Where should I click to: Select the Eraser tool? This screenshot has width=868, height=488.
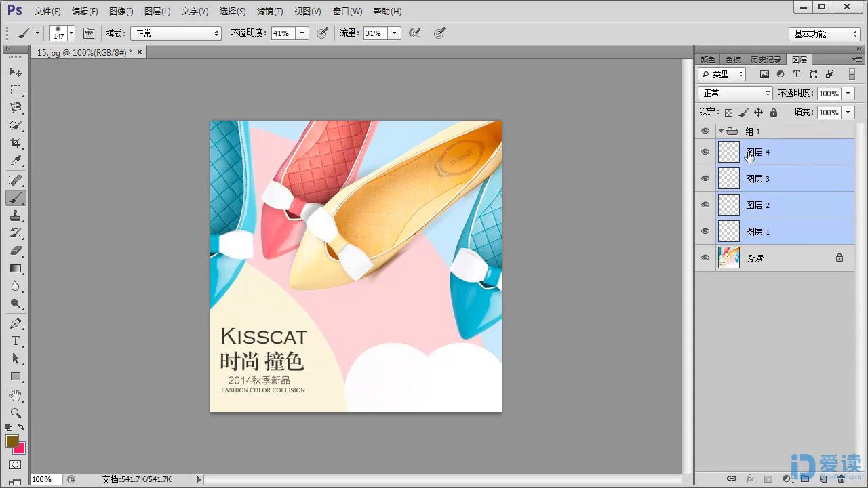(x=16, y=251)
